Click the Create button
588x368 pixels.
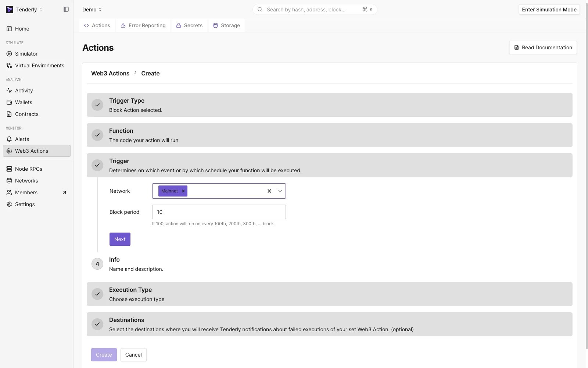coord(104,355)
